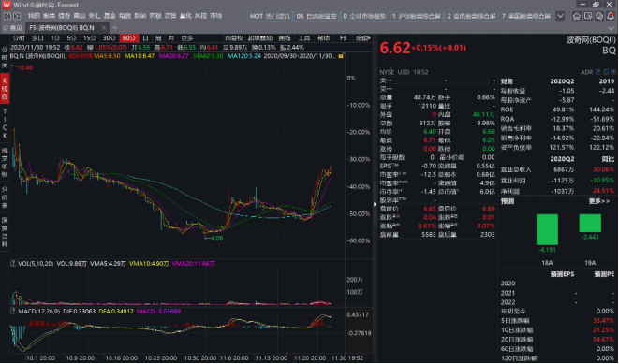Open the home icon in the top-right toolbar
The width and height of the screenshot is (619, 364).
tap(577, 16)
